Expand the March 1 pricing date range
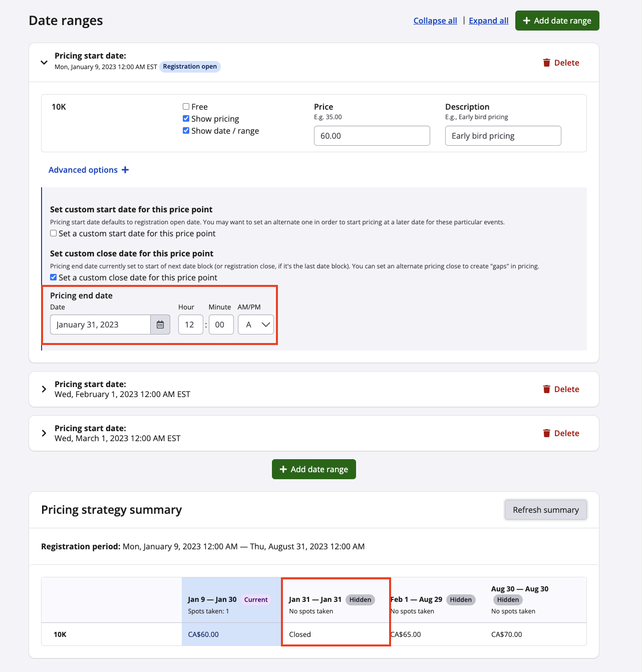 click(x=44, y=433)
